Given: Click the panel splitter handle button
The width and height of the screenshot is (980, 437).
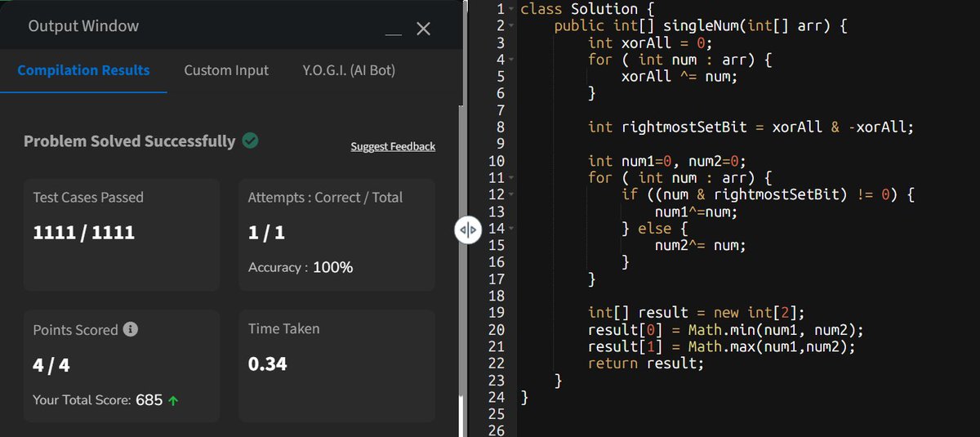Looking at the screenshot, I should point(466,231).
